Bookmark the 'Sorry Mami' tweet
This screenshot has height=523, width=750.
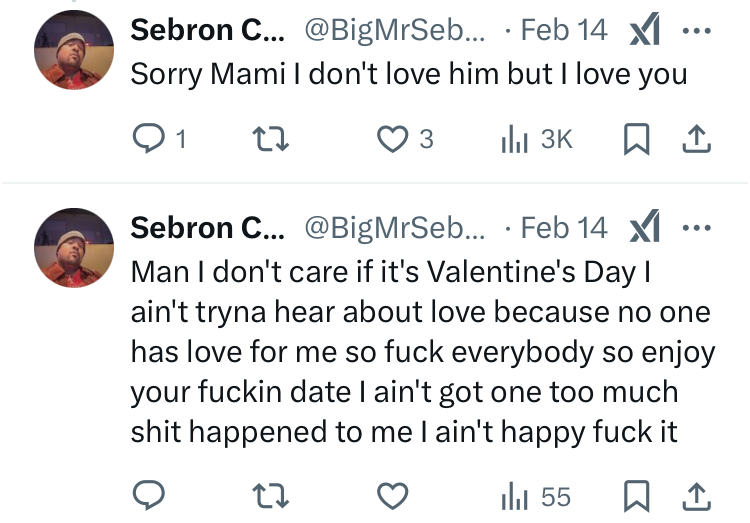635,141
